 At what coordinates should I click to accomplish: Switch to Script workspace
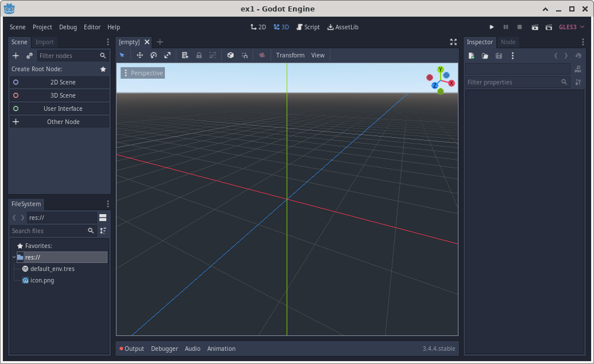click(308, 27)
